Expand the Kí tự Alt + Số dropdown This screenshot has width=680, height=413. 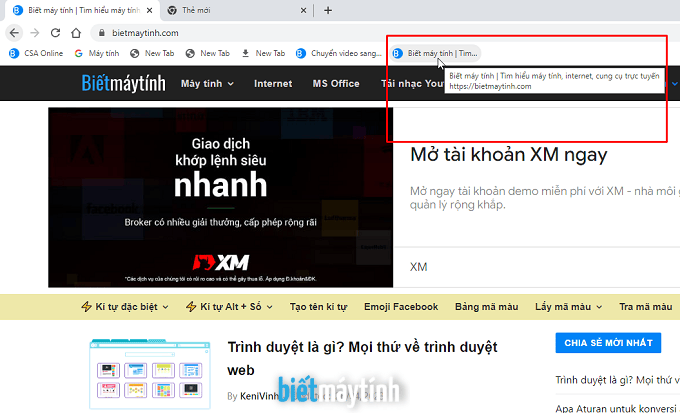229,307
